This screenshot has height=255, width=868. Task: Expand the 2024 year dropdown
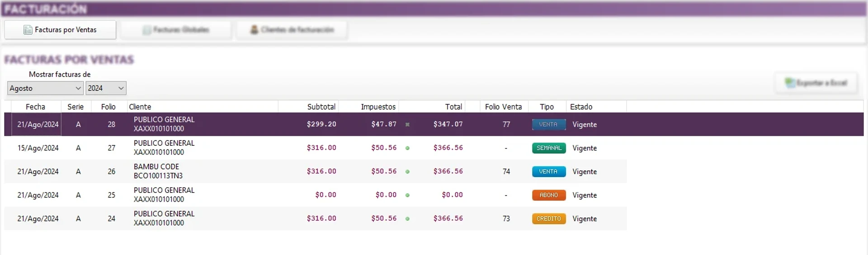tap(106, 88)
